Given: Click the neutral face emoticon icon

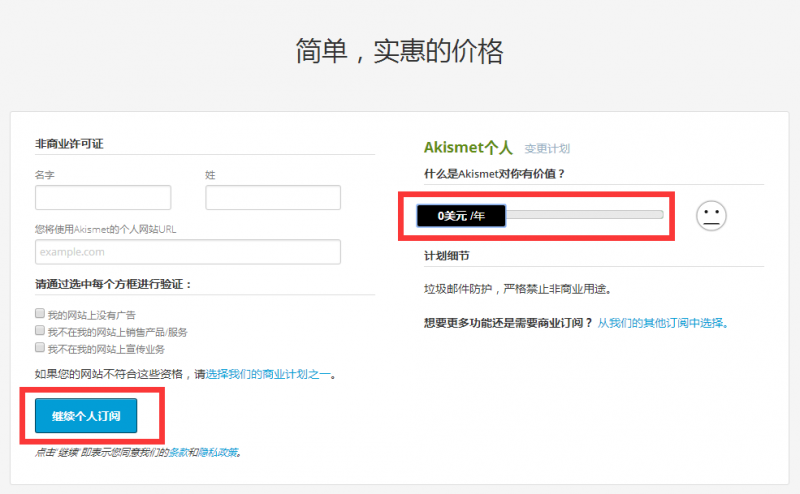Looking at the screenshot, I should 711,215.
